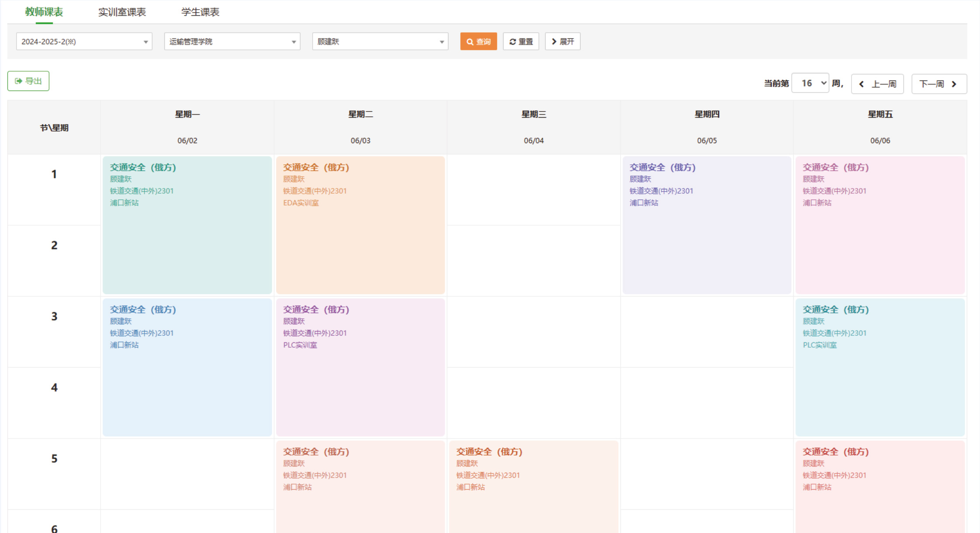Click the right chevron in 下一周
This screenshot has width=980, height=533.
[x=954, y=84]
